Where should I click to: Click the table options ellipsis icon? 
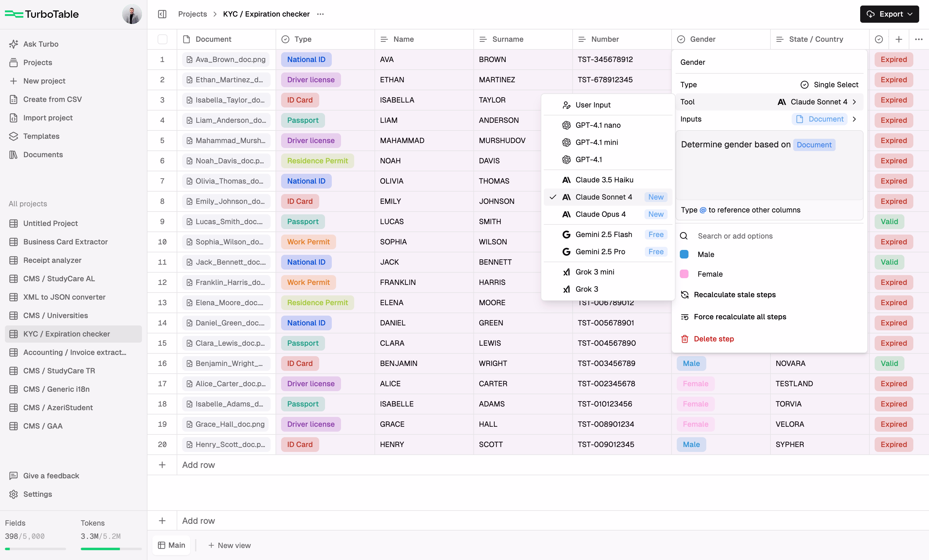pyautogui.click(x=919, y=39)
